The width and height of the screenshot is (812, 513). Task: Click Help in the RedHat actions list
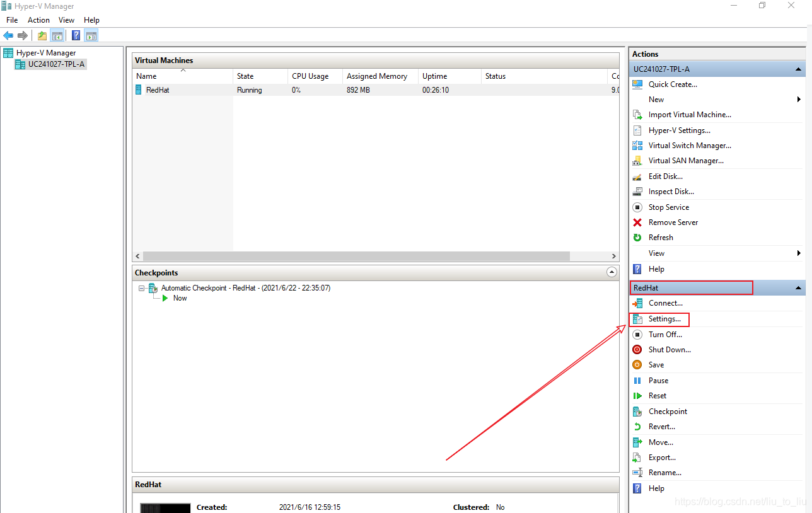coord(656,488)
